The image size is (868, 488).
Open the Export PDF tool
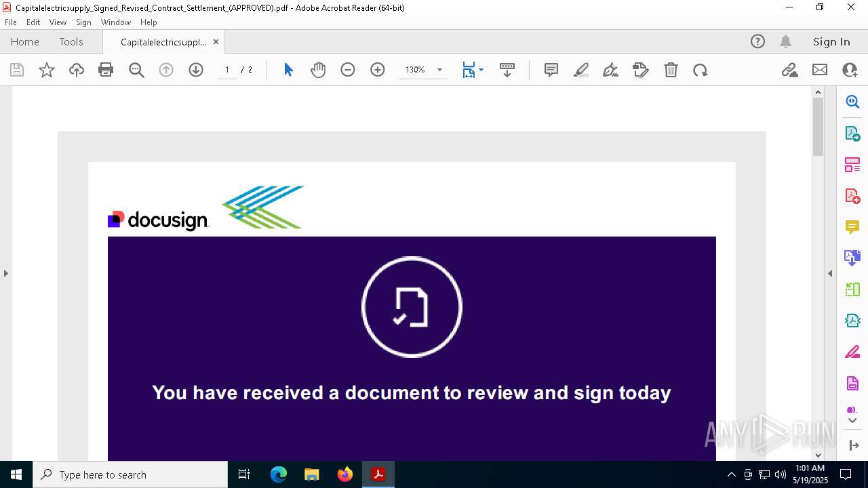pyautogui.click(x=852, y=133)
